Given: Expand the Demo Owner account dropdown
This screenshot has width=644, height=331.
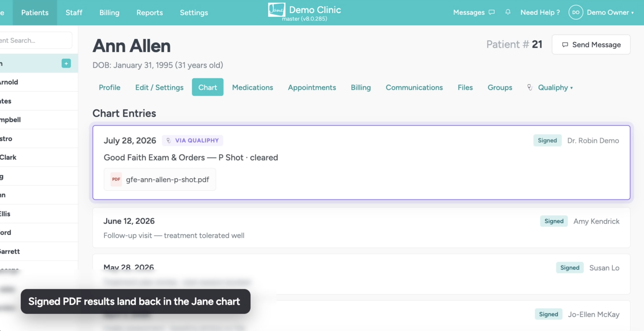Looking at the screenshot, I should (632, 13).
